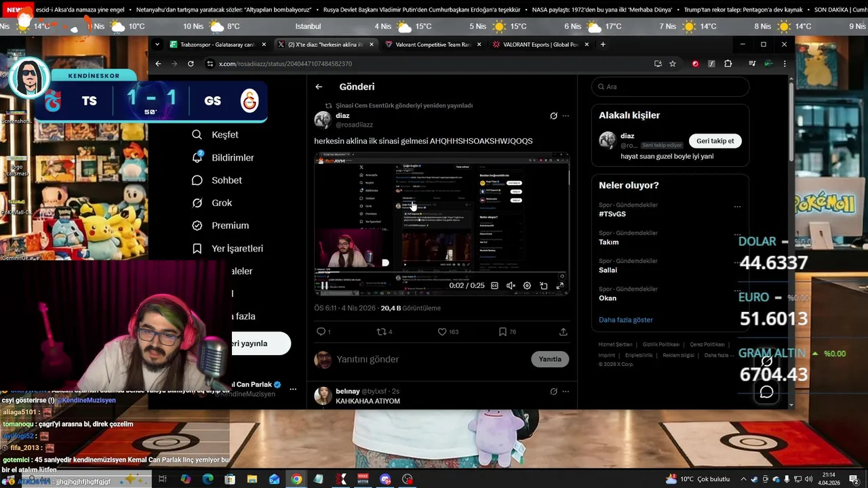Open video playback settings gear
Viewport: 868px width, 488px height.
pyautogui.click(x=527, y=286)
